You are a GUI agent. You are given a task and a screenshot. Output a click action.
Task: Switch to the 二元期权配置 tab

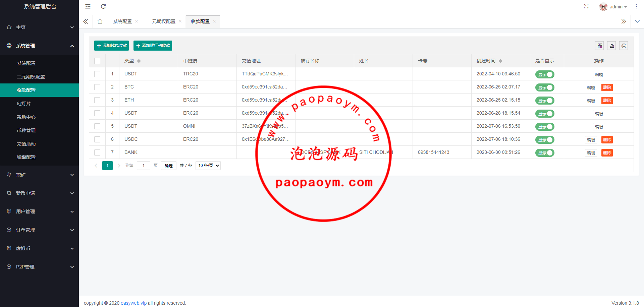click(161, 21)
